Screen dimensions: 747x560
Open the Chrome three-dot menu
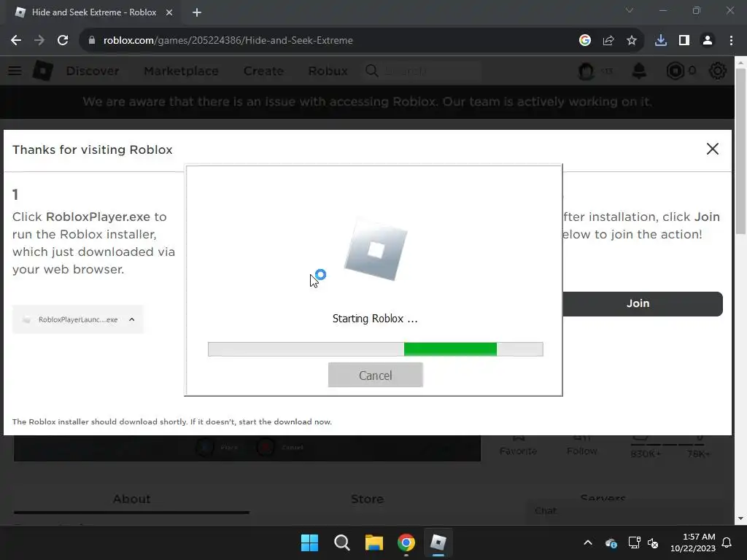731,41
